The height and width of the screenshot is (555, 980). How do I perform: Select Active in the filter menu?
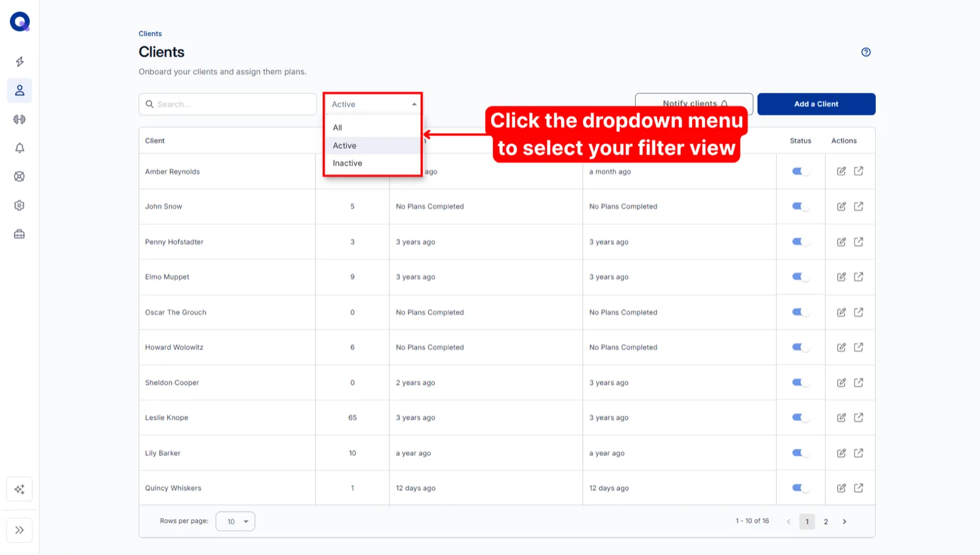[372, 146]
